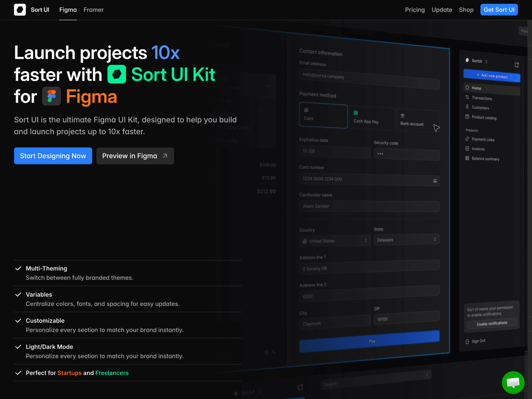532x399 pixels.
Task: Open the Pricing page
Action: coord(415,10)
